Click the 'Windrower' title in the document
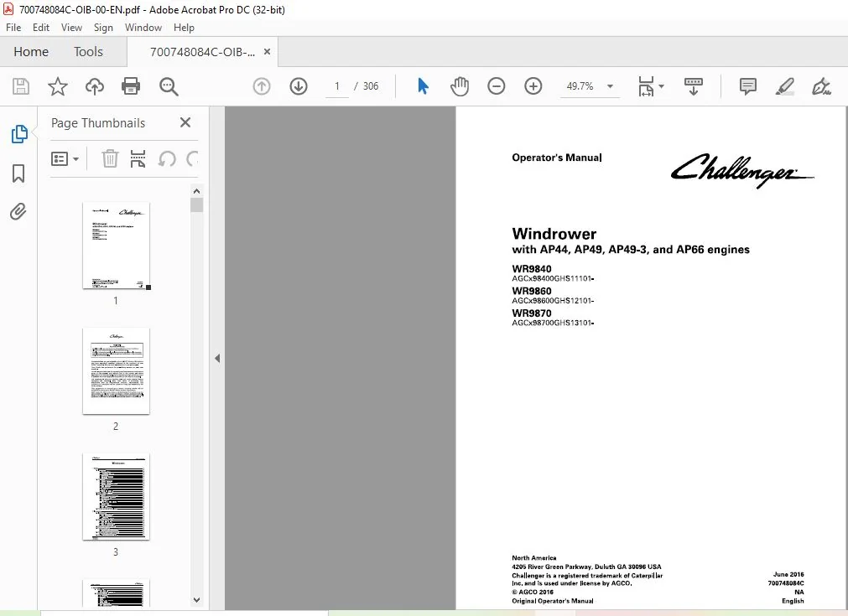 [554, 234]
